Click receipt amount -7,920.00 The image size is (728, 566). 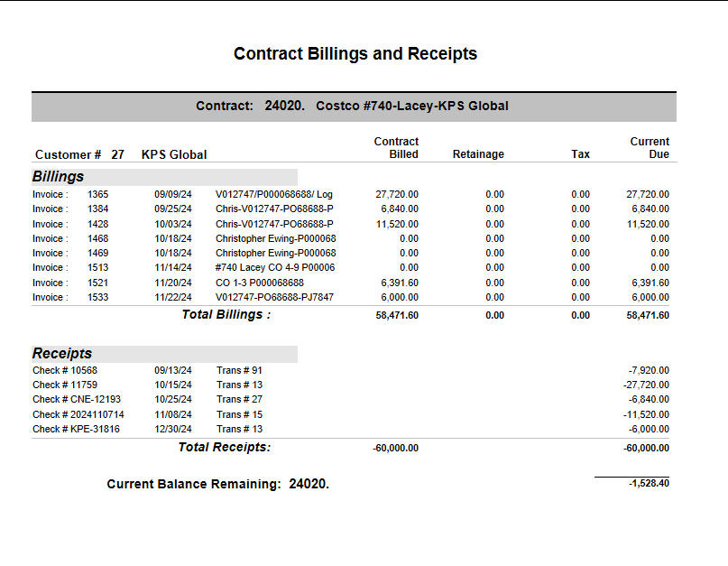650,370
